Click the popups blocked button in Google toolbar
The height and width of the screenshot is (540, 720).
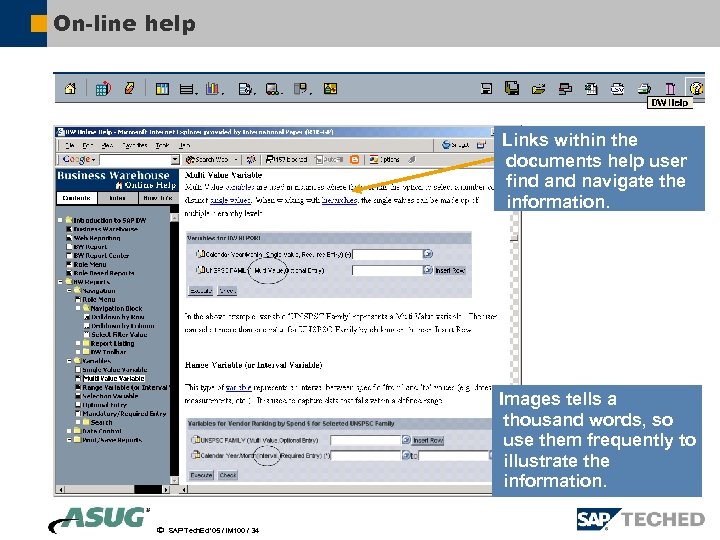[x=286, y=159]
